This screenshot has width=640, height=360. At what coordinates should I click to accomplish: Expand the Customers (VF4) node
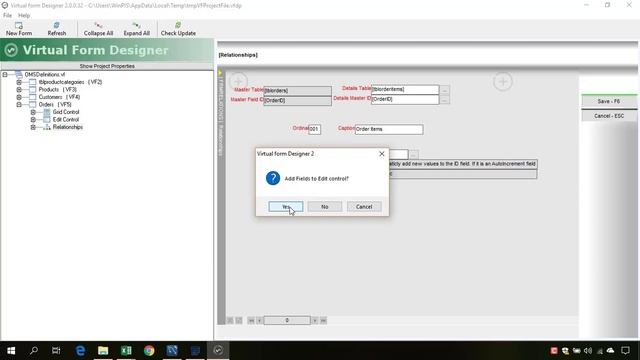coord(19,97)
